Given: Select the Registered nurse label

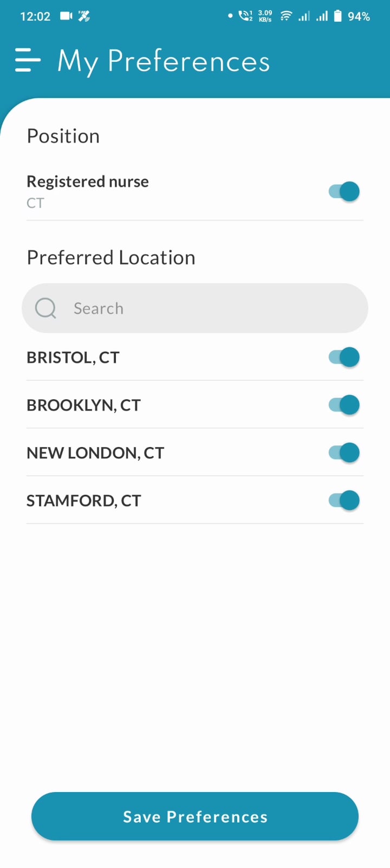Looking at the screenshot, I should 88,182.
